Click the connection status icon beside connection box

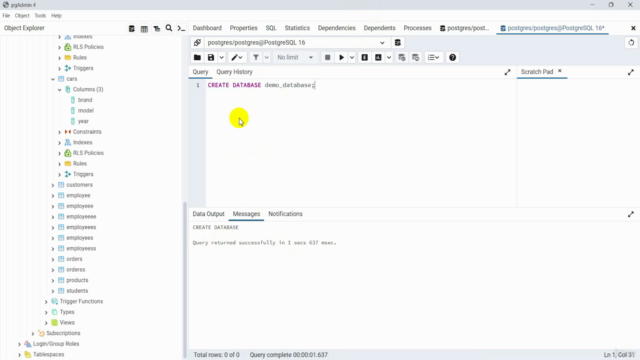[197, 42]
